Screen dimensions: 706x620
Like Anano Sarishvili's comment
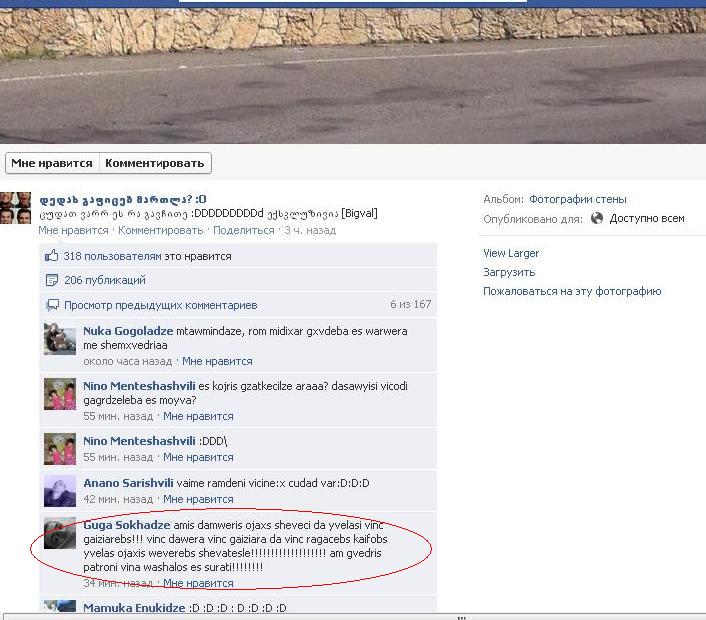coord(198,499)
